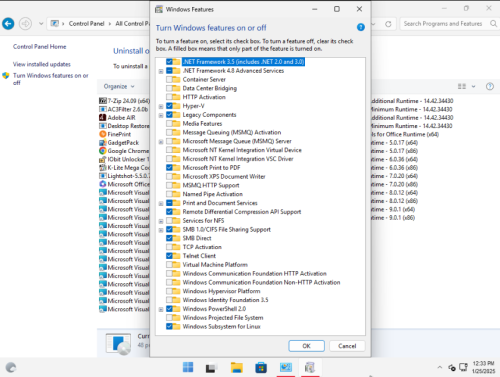Select Windows Projected File System row
500x377 pixels.
click(x=223, y=318)
